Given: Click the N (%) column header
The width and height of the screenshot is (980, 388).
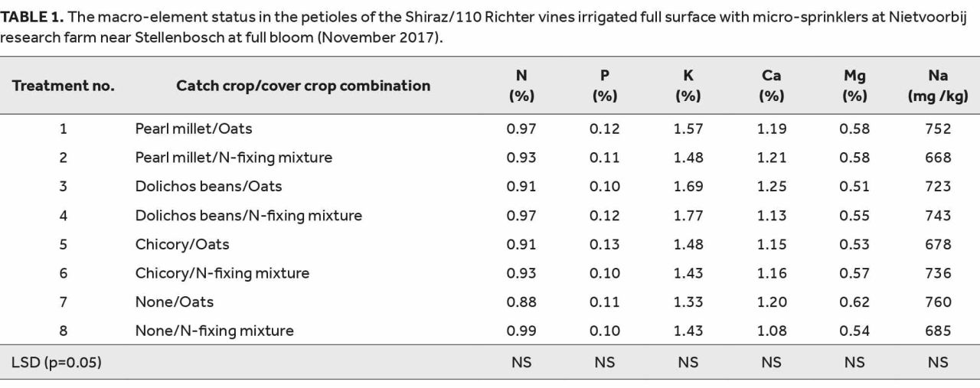Looking at the screenshot, I should (521, 86).
